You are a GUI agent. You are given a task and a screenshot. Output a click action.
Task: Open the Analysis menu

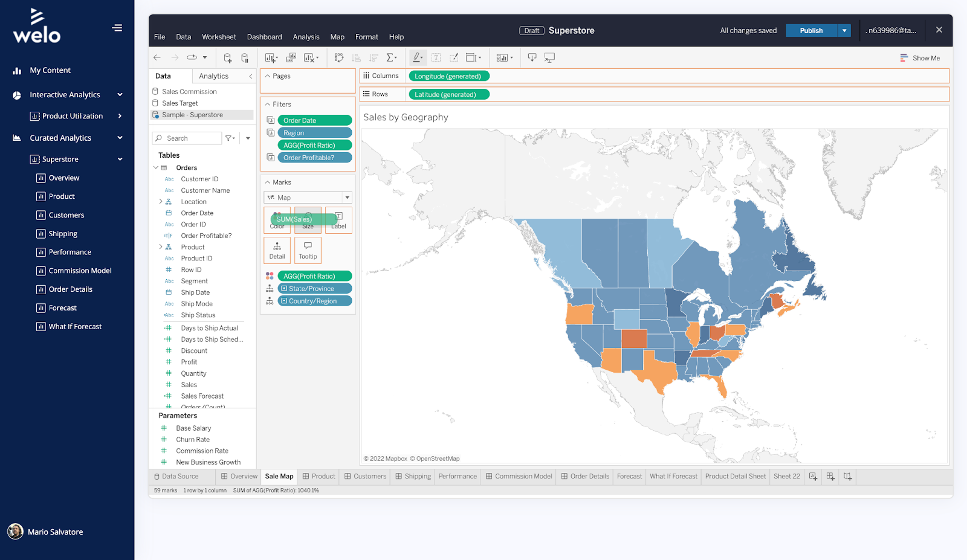(306, 37)
